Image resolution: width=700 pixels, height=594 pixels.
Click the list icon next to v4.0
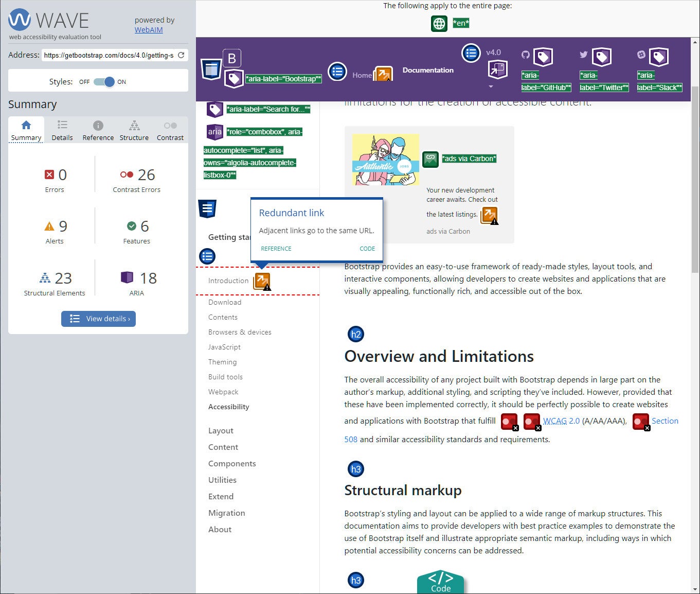tap(471, 53)
